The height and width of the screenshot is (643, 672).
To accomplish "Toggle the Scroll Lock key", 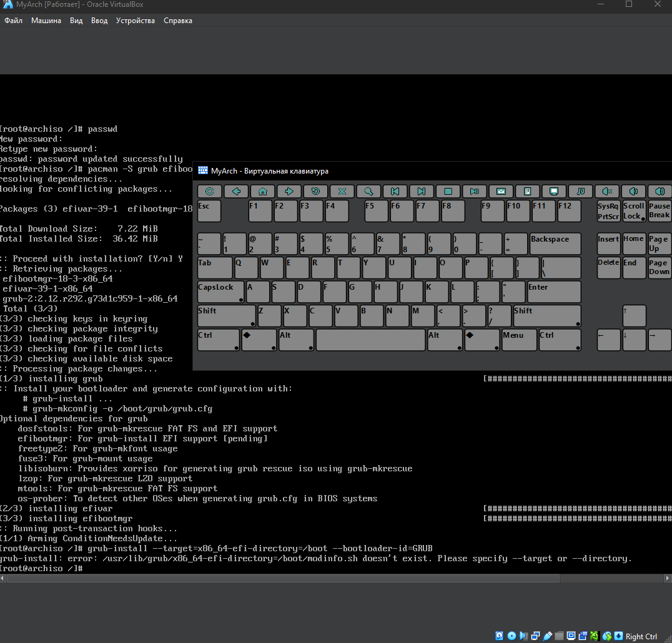I will click(634, 211).
